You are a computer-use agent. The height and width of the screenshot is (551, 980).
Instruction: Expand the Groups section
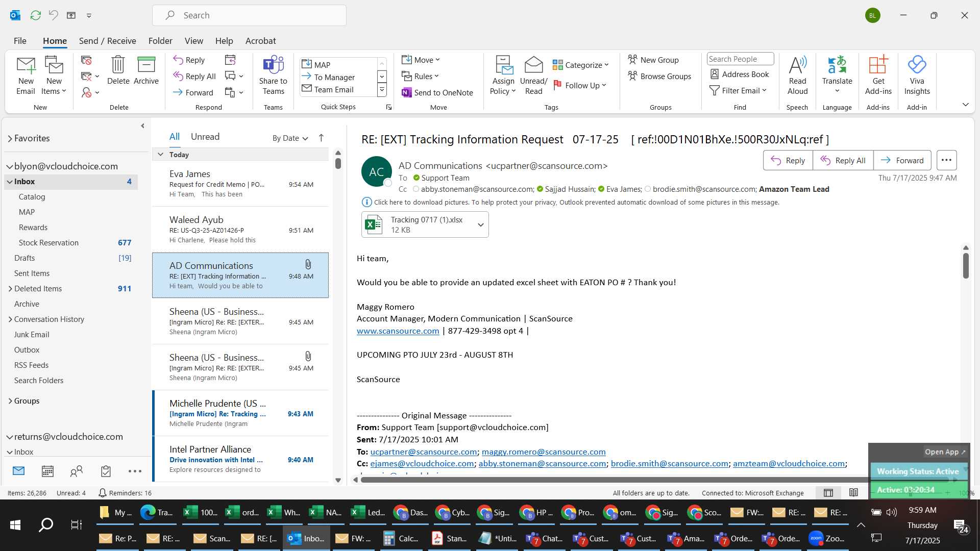[x=10, y=401]
